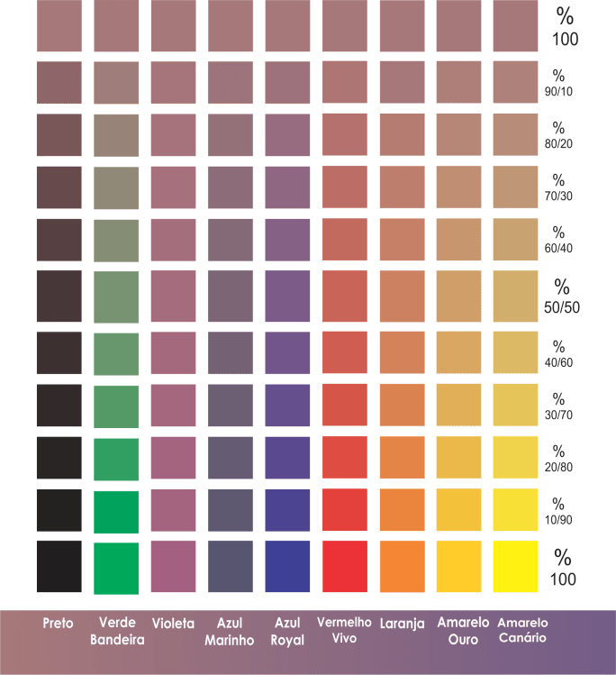Choose the Azul Marinho swatch in the 10/90 row
Viewport: 616px width, 675px height.
tap(231, 511)
